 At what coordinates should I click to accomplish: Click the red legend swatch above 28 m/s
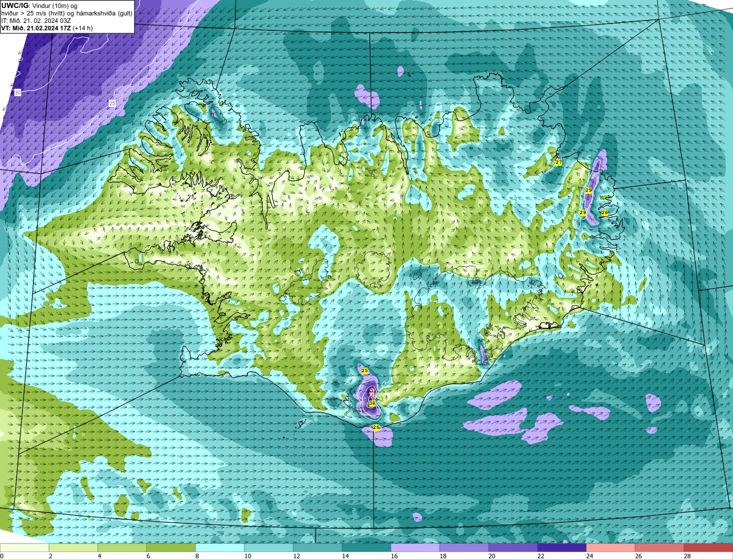708,547
